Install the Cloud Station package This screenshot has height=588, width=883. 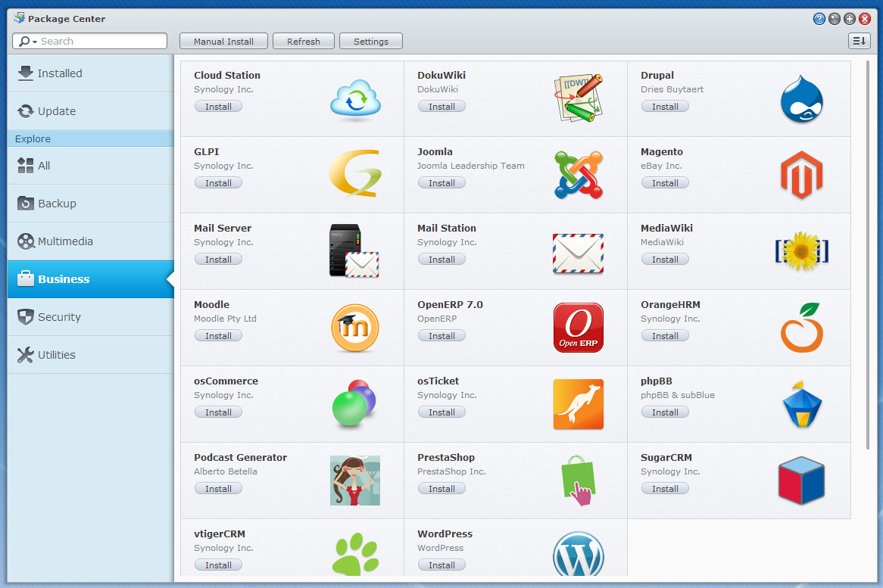pos(219,107)
